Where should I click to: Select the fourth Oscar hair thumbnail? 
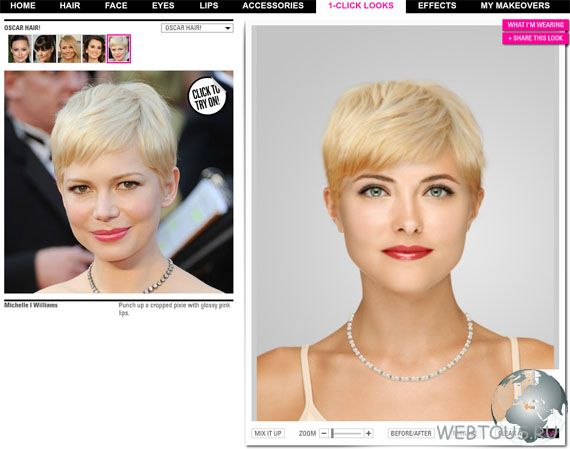(x=94, y=49)
